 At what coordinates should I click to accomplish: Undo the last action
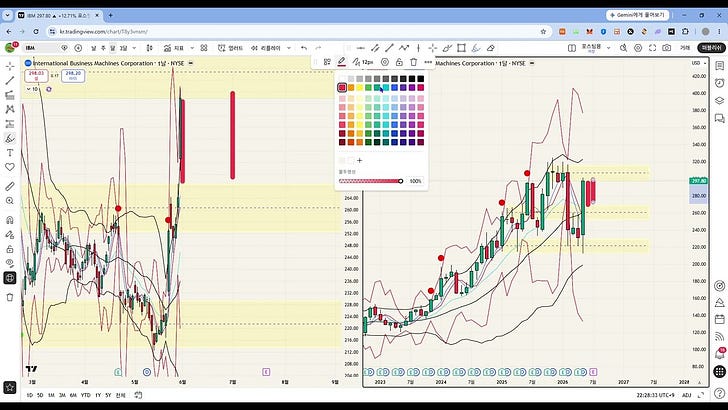tap(304, 48)
